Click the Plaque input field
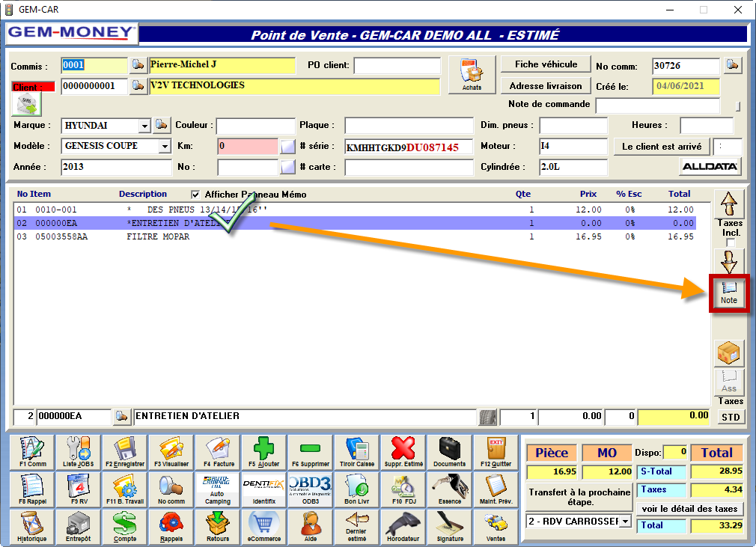The image size is (756, 547). tap(409, 126)
